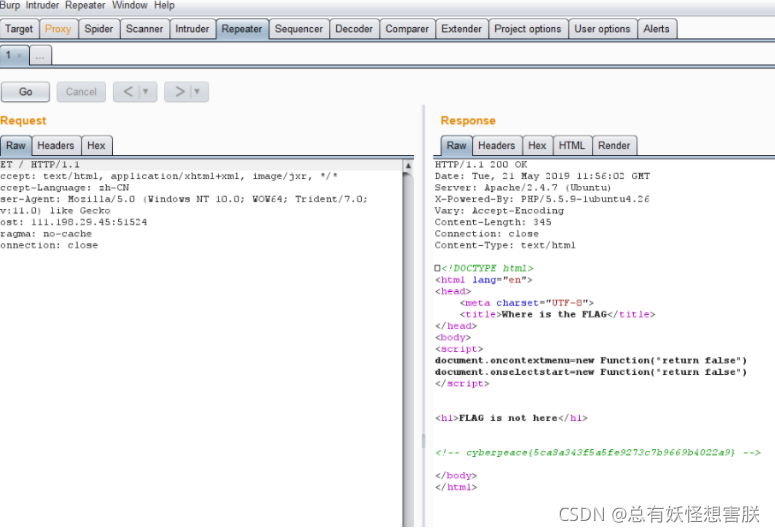
Task: Select the Response Headers tab
Action: pyautogui.click(x=497, y=145)
